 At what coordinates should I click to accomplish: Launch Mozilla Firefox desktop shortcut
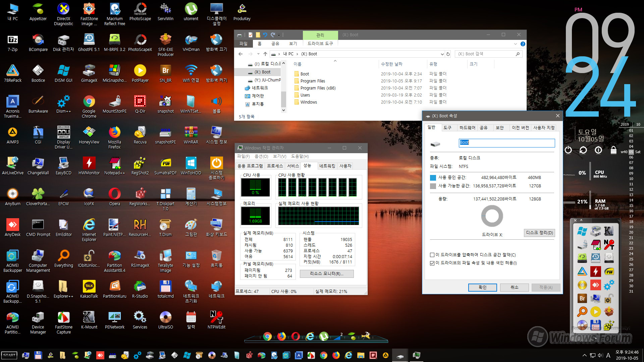click(x=114, y=137)
